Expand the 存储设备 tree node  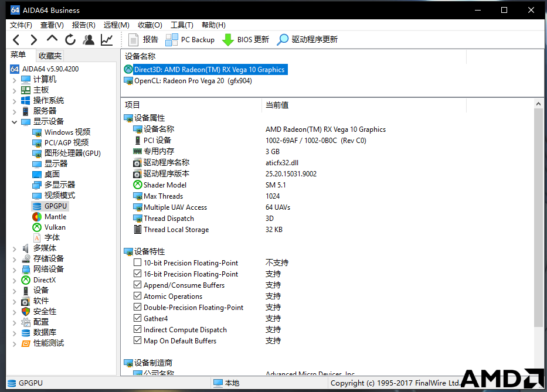pos(14,259)
